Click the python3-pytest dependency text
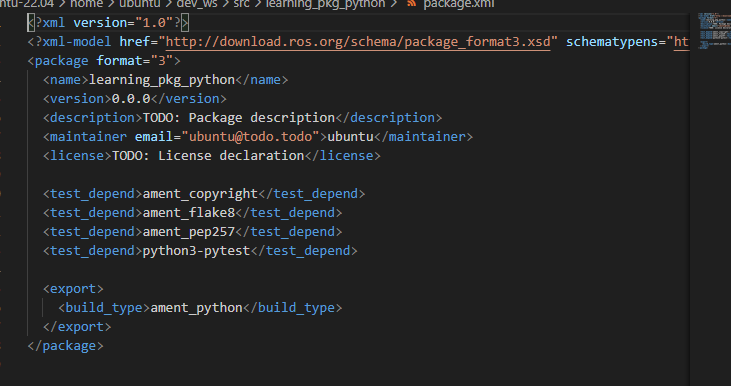The height and width of the screenshot is (386, 731). click(x=196, y=251)
